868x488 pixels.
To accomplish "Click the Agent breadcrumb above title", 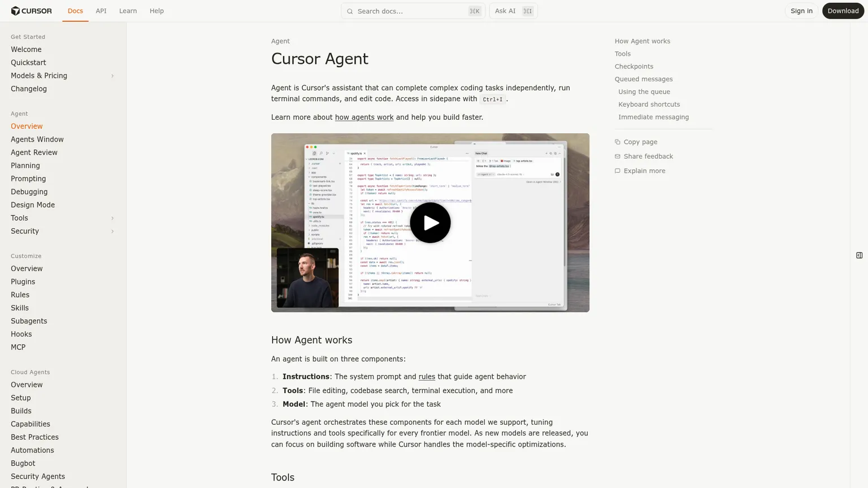I will click(280, 41).
